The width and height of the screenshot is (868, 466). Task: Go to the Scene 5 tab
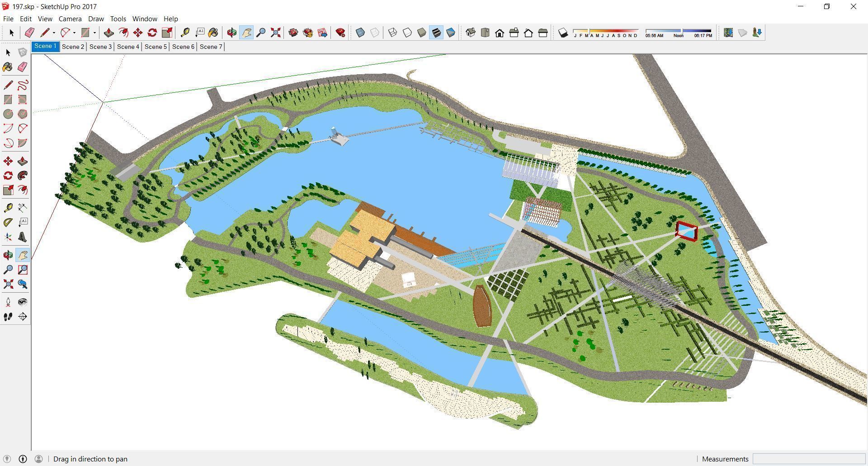156,47
